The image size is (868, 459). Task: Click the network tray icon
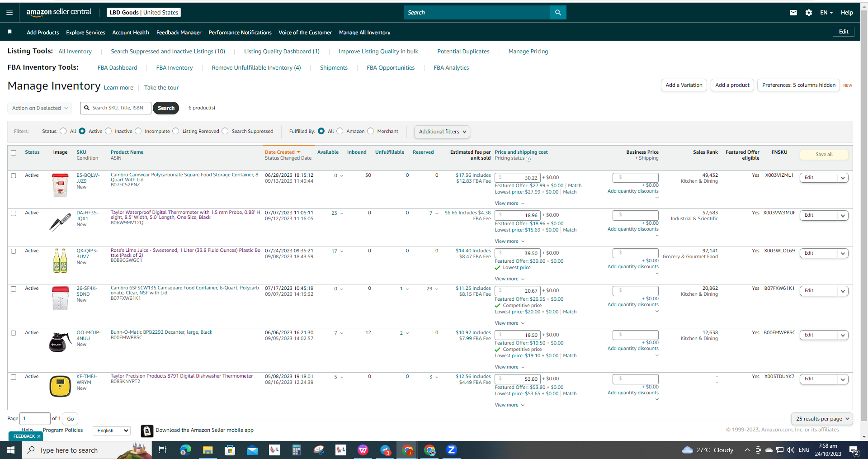pyautogui.click(x=780, y=450)
